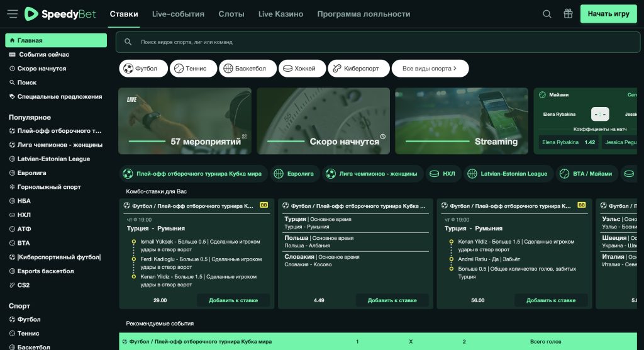Open the Слоты tab
This screenshot has width=644, height=350.
pos(231,14)
